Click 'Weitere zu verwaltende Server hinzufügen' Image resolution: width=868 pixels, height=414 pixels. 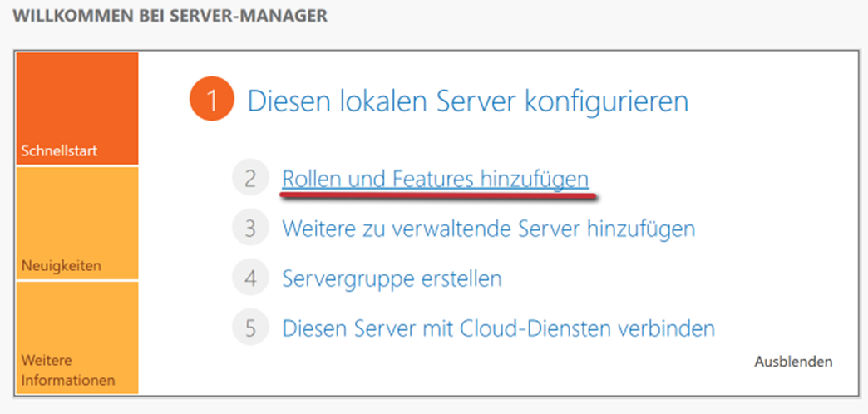coord(488,229)
